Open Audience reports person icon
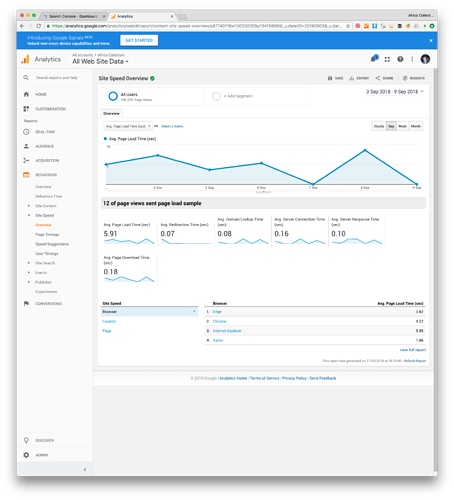 pos(26,146)
